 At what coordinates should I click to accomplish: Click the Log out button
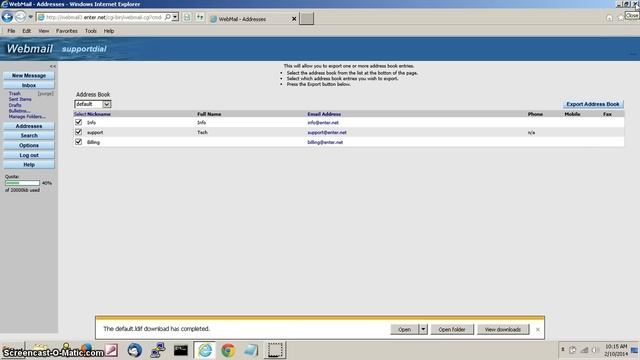29,155
